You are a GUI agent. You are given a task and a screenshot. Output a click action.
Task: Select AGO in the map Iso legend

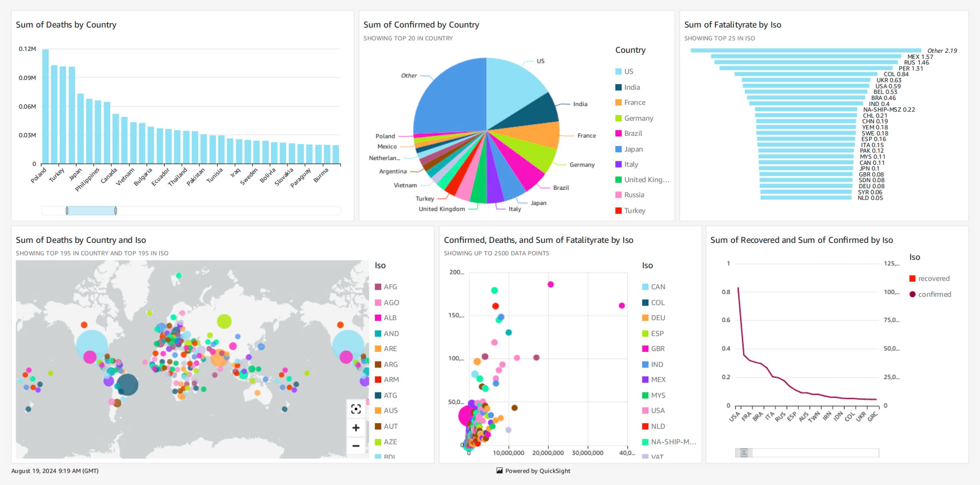[x=387, y=303]
